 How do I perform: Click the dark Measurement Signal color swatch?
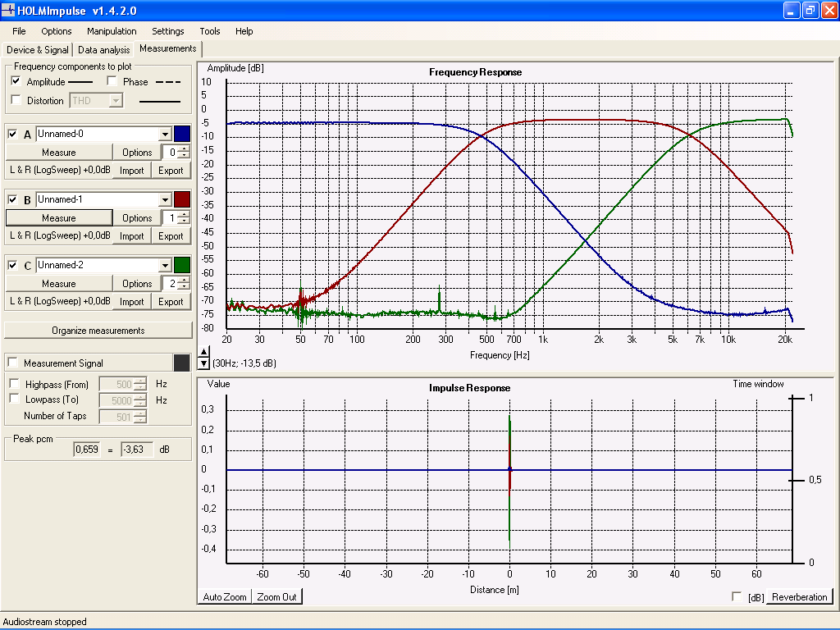tap(182, 363)
